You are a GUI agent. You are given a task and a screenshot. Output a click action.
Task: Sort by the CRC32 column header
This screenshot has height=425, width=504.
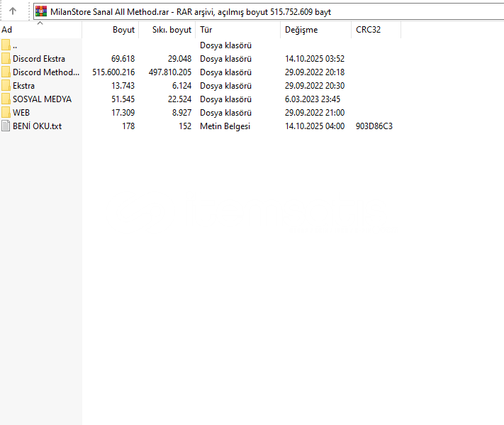(x=376, y=30)
